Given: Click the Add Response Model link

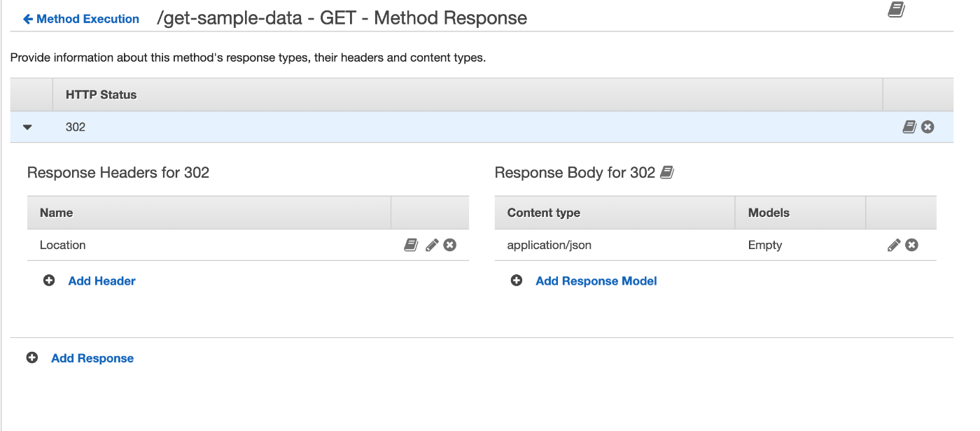Looking at the screenshot, I should pyautogui.click(x=596, y=281).
